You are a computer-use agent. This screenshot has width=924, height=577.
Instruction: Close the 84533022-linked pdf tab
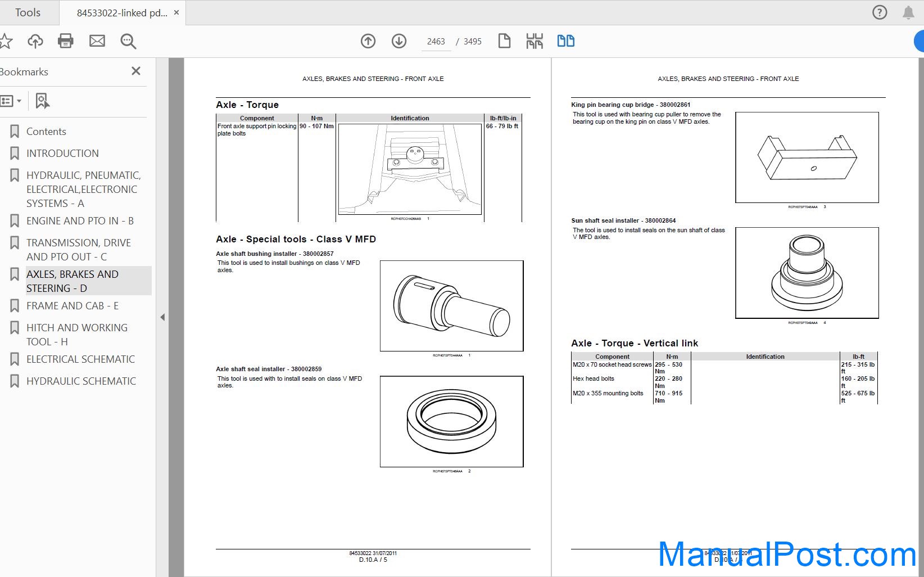click(176, 12)
